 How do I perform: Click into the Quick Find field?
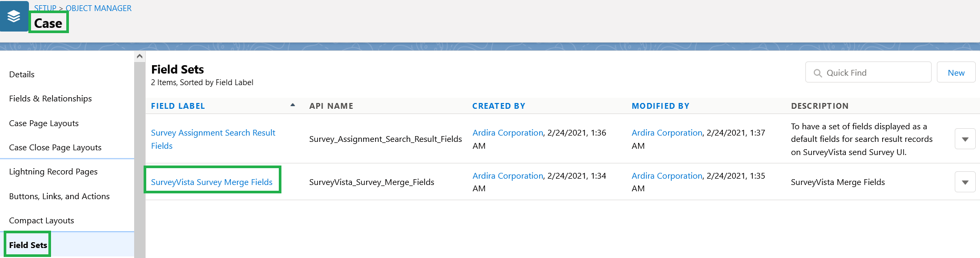868,73
